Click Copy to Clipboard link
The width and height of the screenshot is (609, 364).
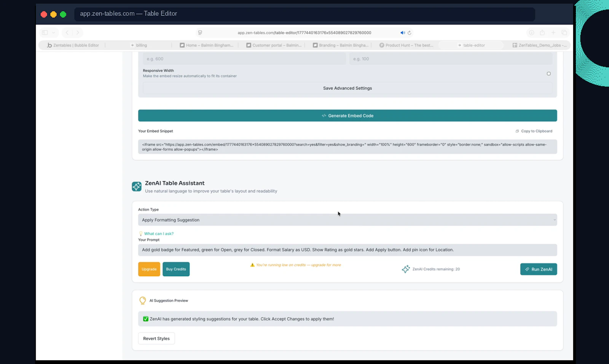(537, 131)
